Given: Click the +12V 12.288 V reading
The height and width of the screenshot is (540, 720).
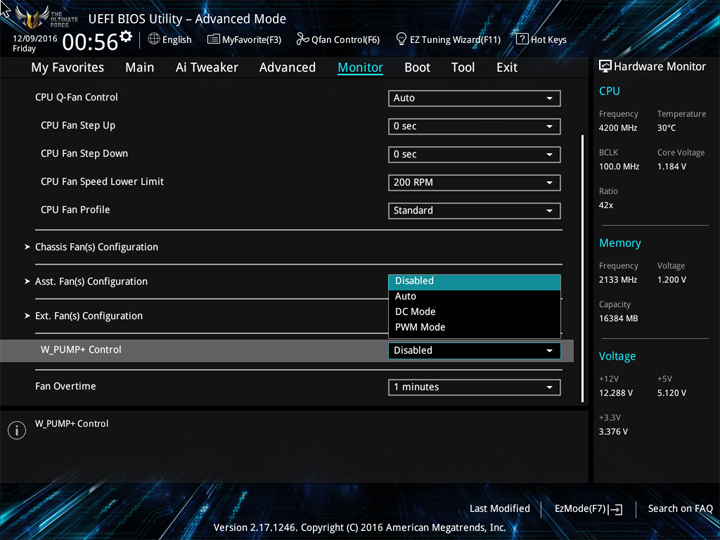Looking at the screenshot, I should click(615, 393).
